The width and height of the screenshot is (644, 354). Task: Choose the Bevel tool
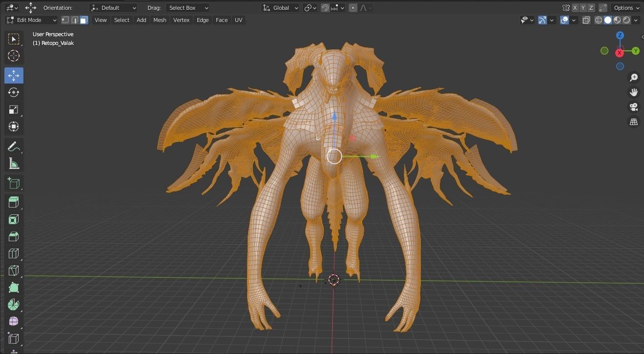[x=14, y=236]
